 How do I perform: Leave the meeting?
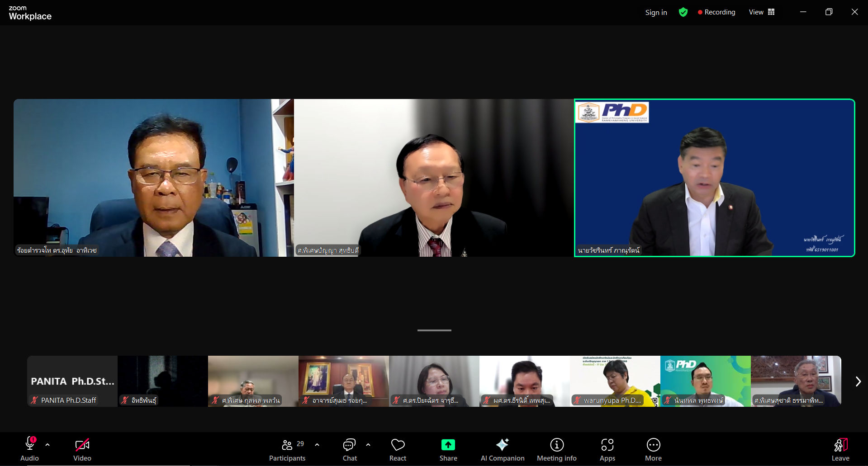pos(840,450)
